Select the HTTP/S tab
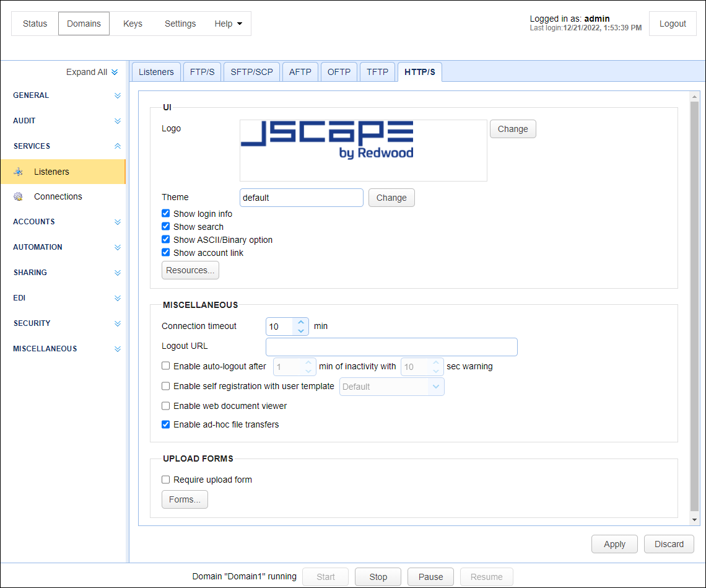 pos(420,72)
